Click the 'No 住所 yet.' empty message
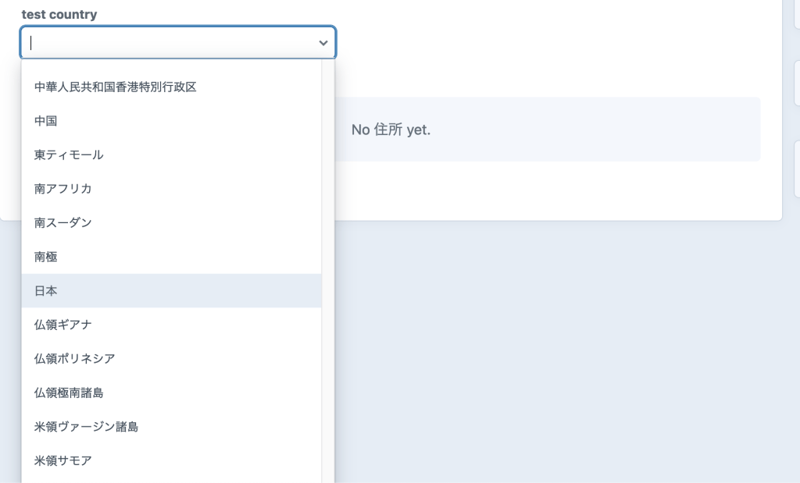 pyautogui.click(x=390, y=130)
